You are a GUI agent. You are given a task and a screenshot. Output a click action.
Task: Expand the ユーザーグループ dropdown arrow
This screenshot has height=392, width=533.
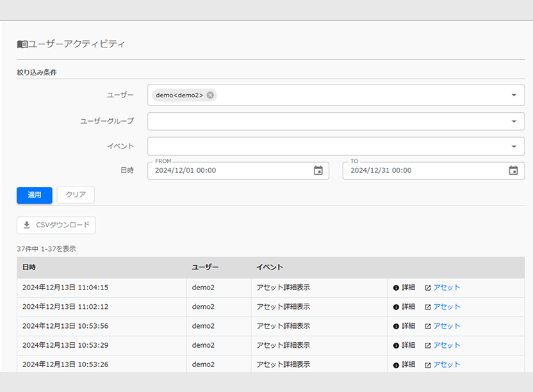[x=514, y=121]
